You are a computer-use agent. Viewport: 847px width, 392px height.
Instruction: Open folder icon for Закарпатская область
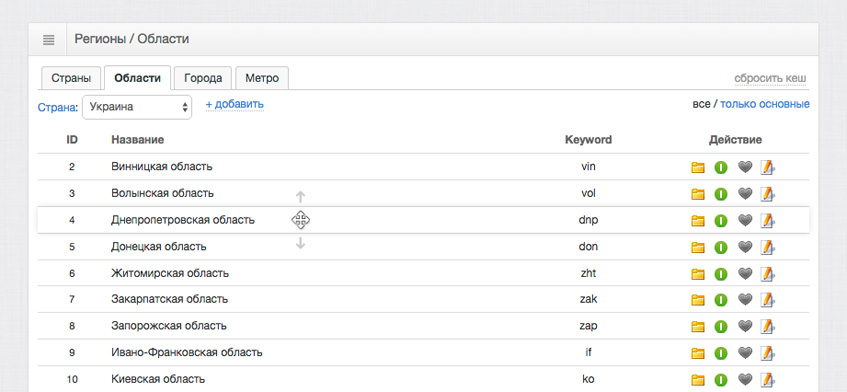point(698,300)
